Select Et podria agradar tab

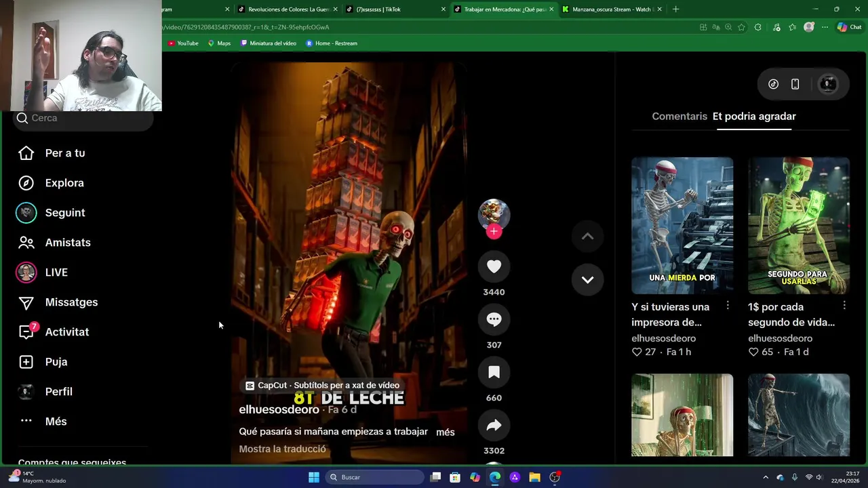coord(754,117)
